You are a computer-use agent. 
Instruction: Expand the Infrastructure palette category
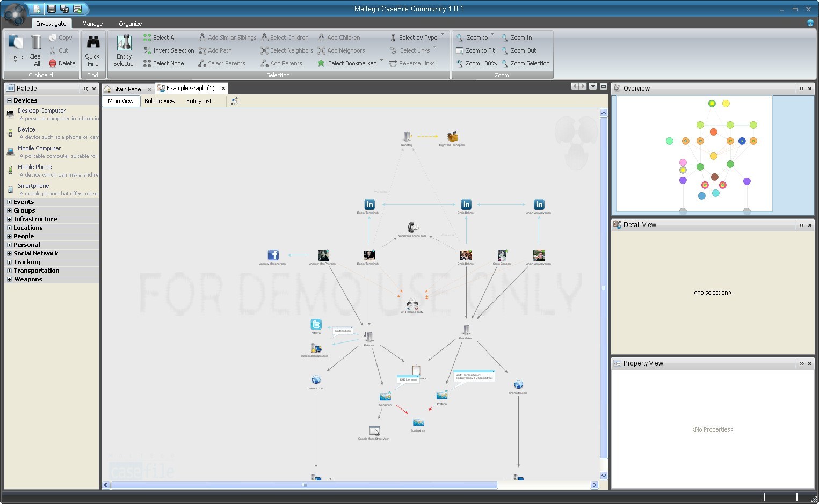[x=9, y=219]
